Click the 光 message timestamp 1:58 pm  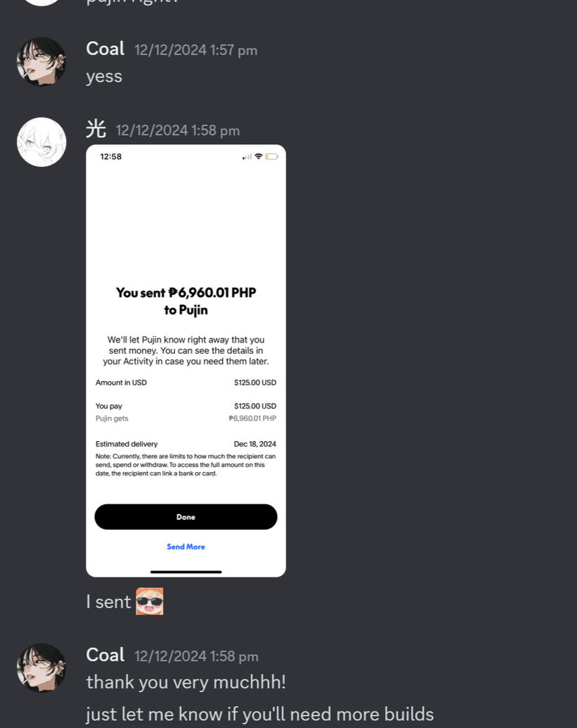coord(178,130)
